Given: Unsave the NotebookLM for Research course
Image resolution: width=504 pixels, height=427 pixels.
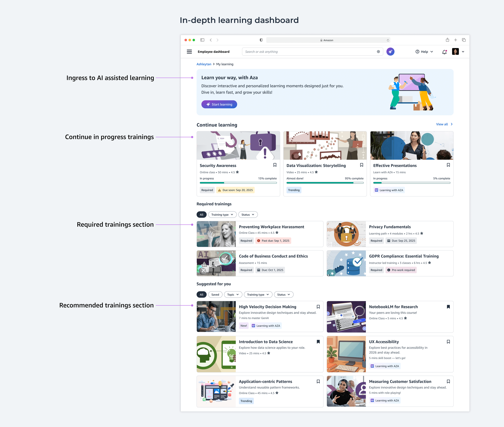Looking at the screenshot, I should (448, 307).
